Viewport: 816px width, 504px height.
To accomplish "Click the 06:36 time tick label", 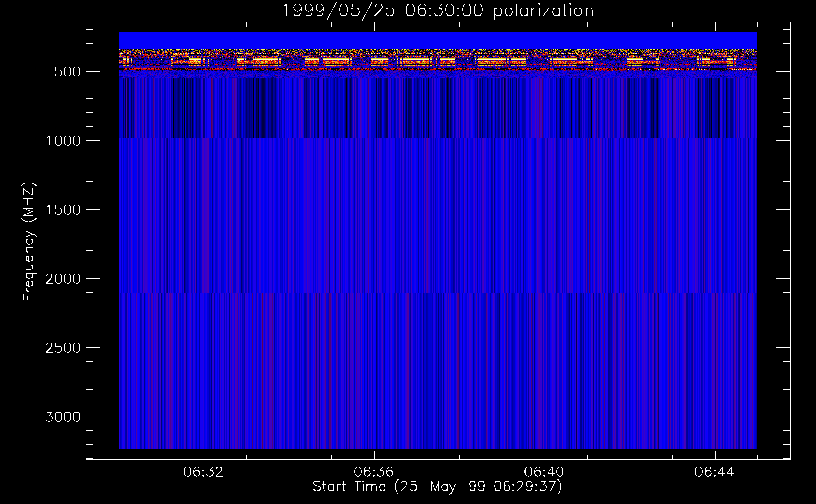I will pyautogui.click(x=374, y=472).
